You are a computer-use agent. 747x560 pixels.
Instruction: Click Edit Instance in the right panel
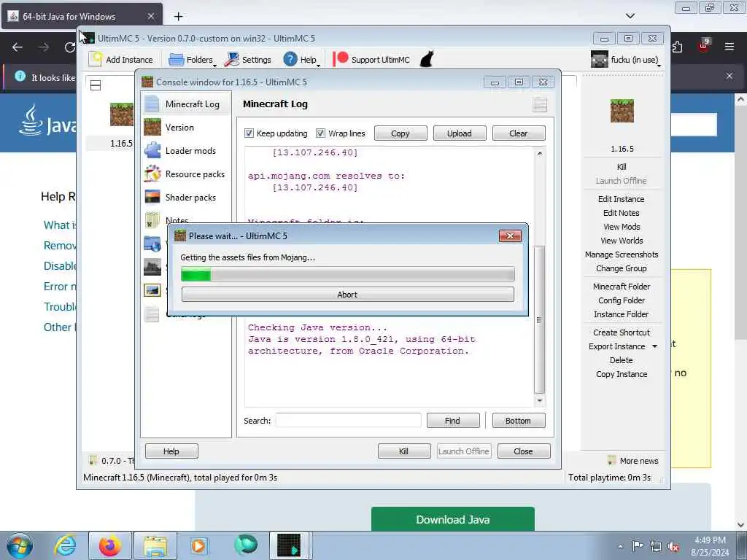pyautogui.click(x=622, y=199)
